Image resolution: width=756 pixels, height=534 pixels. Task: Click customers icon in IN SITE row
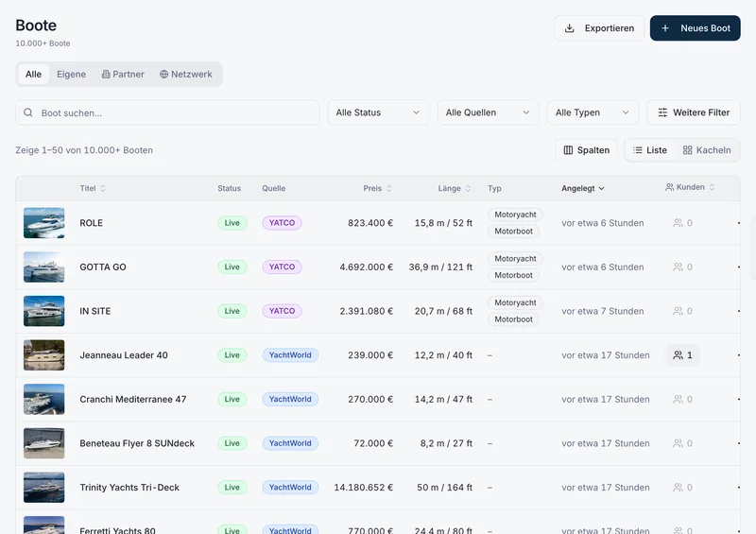pos(678,311)
